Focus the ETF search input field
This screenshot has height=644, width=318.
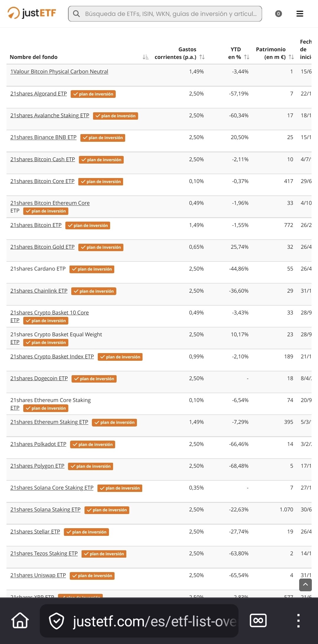pos(171,14)
